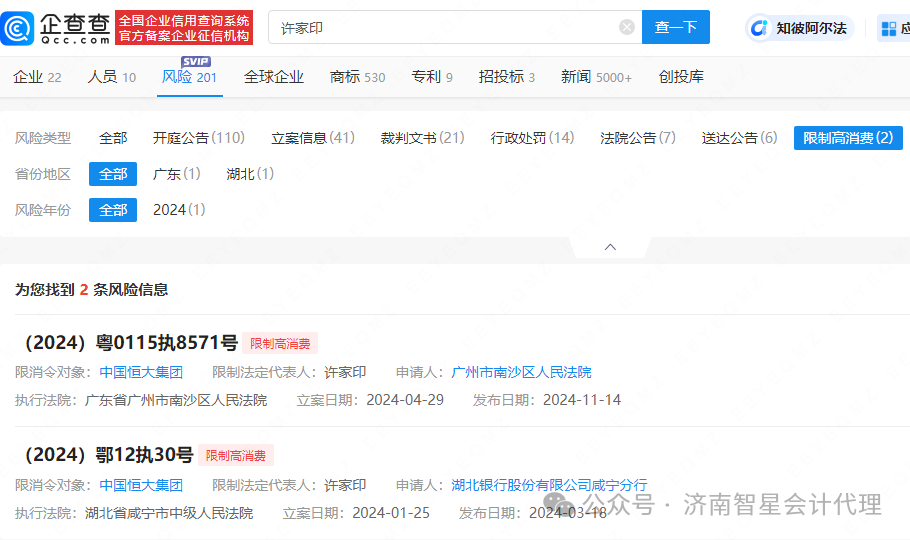Filter region by 湖北 (1)
The height and width of the screenshot is (540, 910).
coord(250,174)
